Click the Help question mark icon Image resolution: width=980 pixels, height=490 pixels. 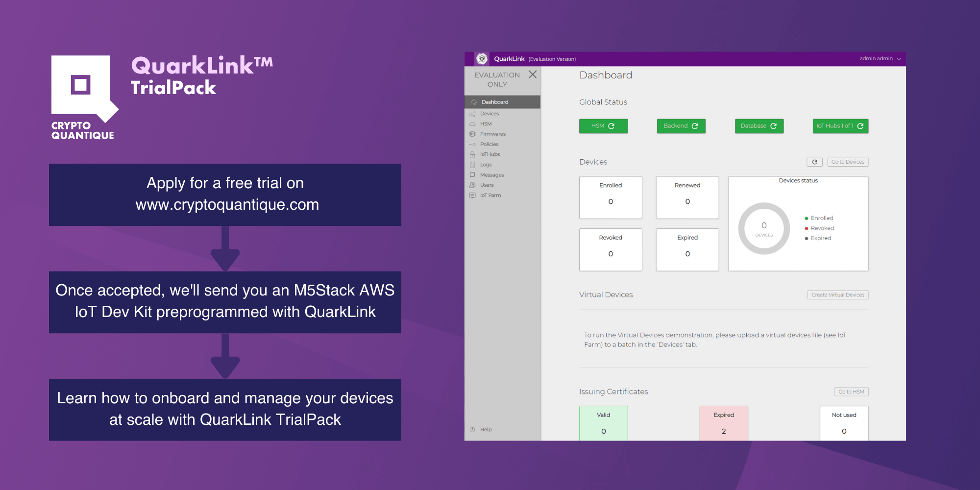pyautogui.click(x=472, y=430)
